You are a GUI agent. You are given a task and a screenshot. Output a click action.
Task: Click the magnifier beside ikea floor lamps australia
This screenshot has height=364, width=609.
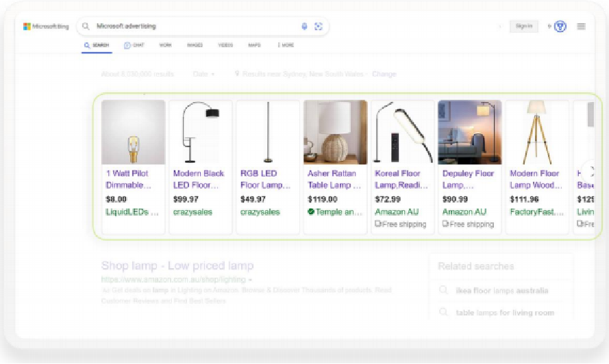pos(444,291)
